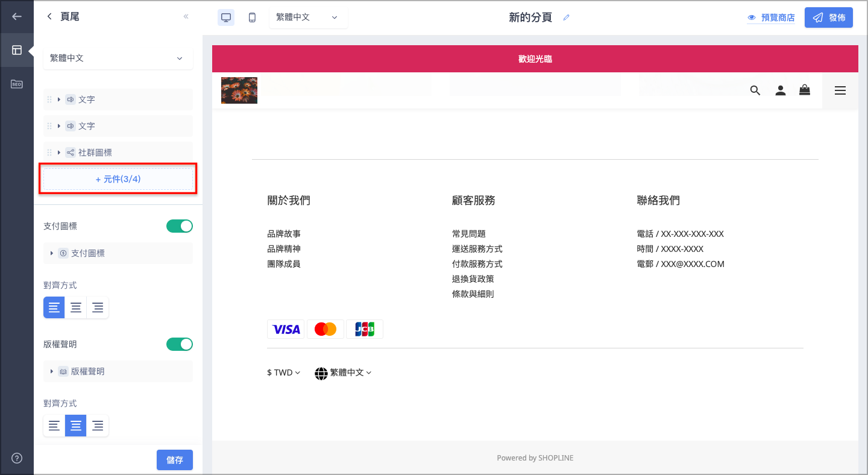Click the globe language icon in footer
The width and height of the screenshot is (868, 475).
(321, 373)
